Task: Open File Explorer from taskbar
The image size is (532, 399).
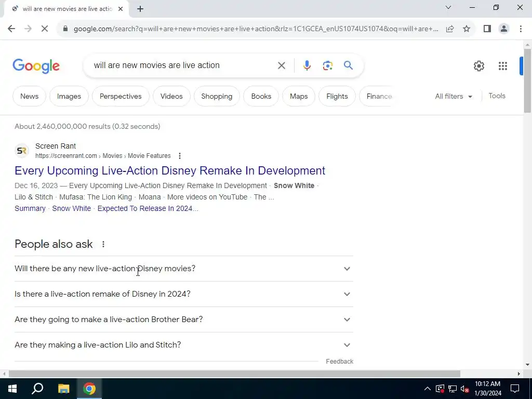Action: (x=63, y=389)
